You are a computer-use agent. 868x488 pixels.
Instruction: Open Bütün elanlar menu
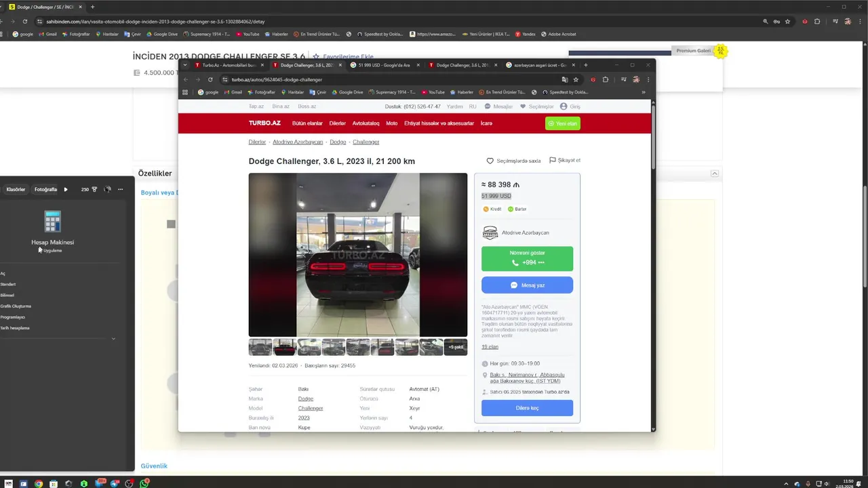pos(307,123)
